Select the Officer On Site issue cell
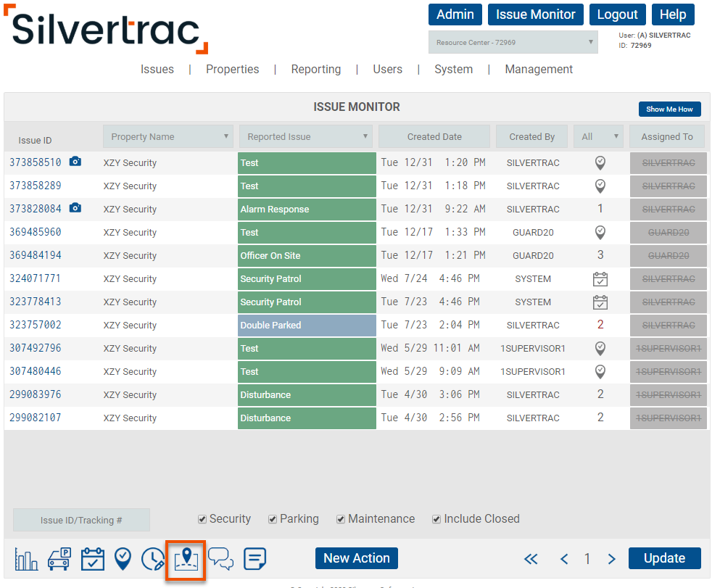This screenshot has height=588, width=720. [x=307, y=256]
